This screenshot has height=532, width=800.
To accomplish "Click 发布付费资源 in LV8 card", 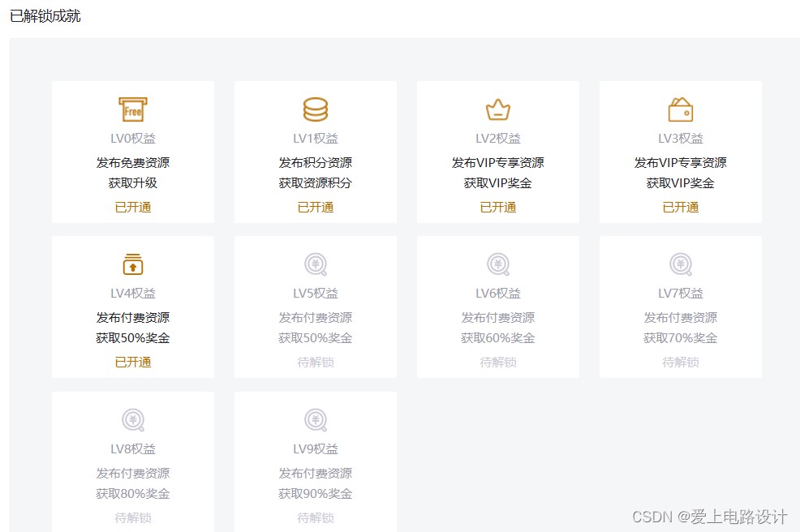I will [132, 474].
